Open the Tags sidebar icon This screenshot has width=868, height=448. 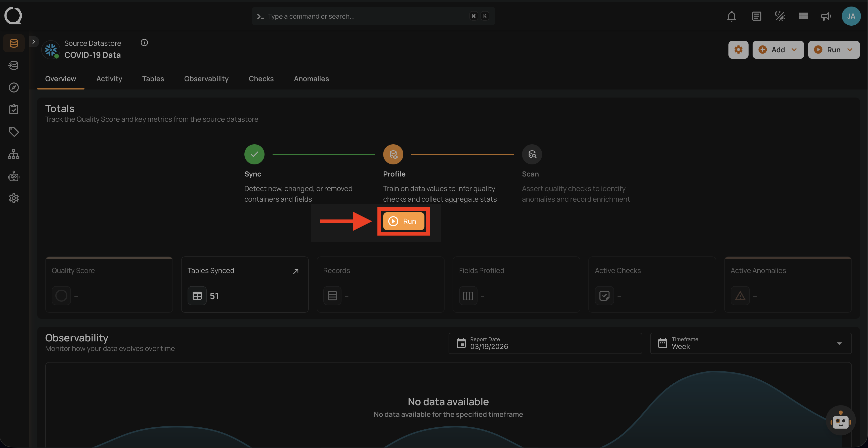[x=14, y=132]
